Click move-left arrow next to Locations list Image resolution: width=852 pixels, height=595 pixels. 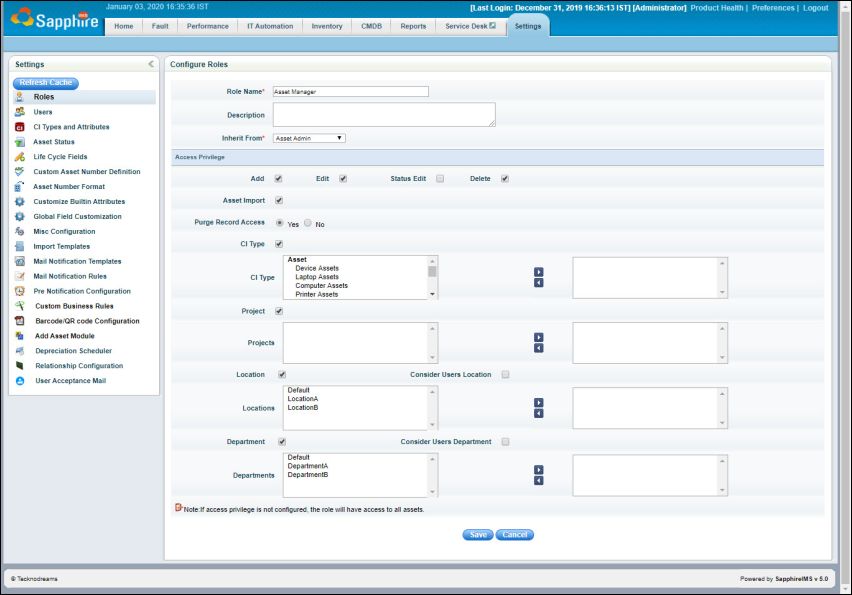(x=538, y=414)
